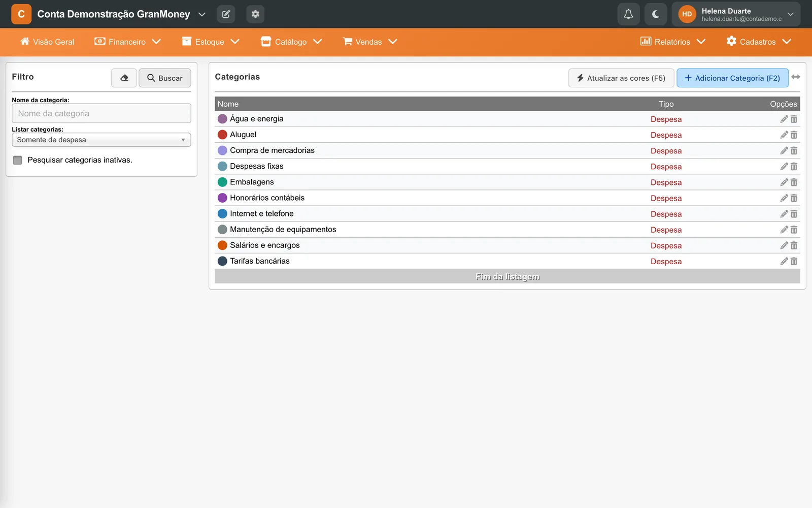812x508 pixels.
Task: Click the Embalagens green color dot
Action: tap(222, 182)
